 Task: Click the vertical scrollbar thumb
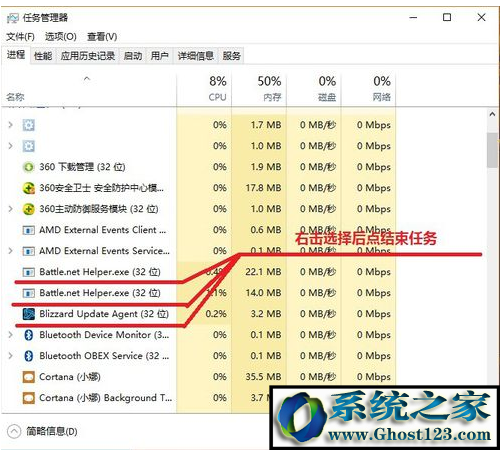pos(492,150)
